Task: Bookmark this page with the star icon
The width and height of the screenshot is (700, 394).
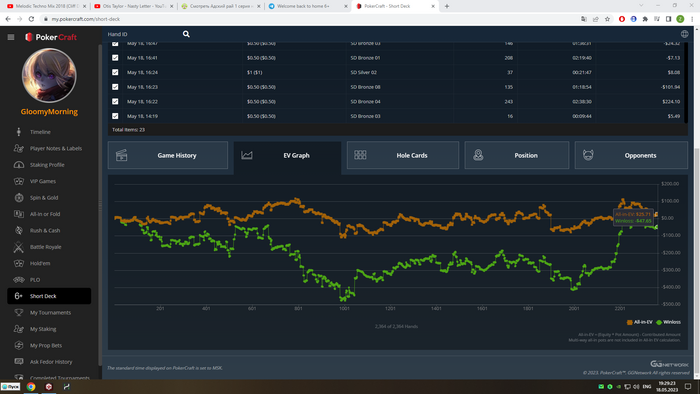Action: (607, 19)
